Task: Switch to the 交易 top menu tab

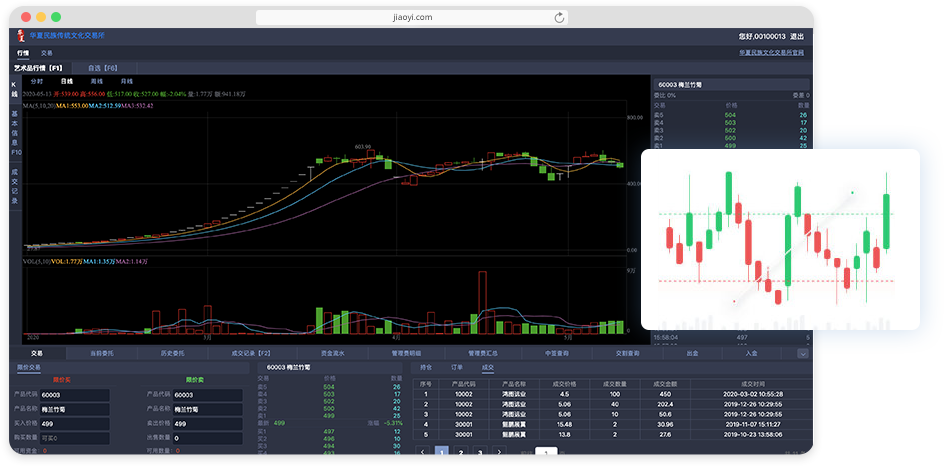Action: pos(47,52)
